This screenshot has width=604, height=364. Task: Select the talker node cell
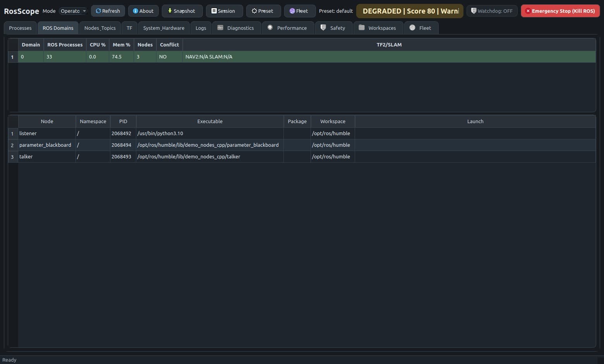[x=47, y=157]
